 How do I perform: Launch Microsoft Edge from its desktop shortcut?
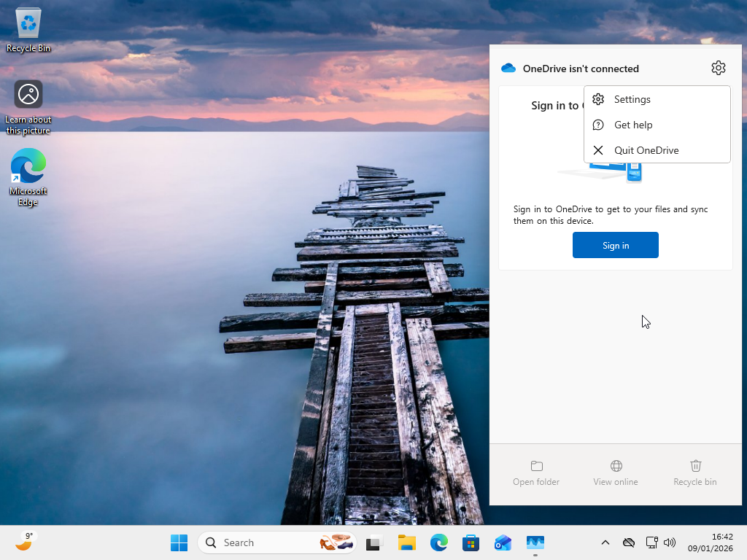click(28, 168)
